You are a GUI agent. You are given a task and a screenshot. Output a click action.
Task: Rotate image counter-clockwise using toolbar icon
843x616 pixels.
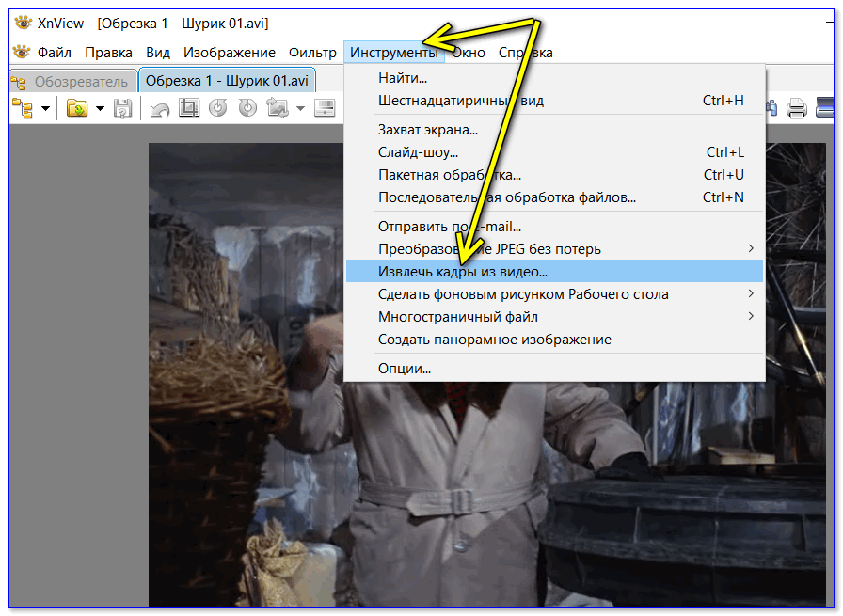tap(218, 109)
